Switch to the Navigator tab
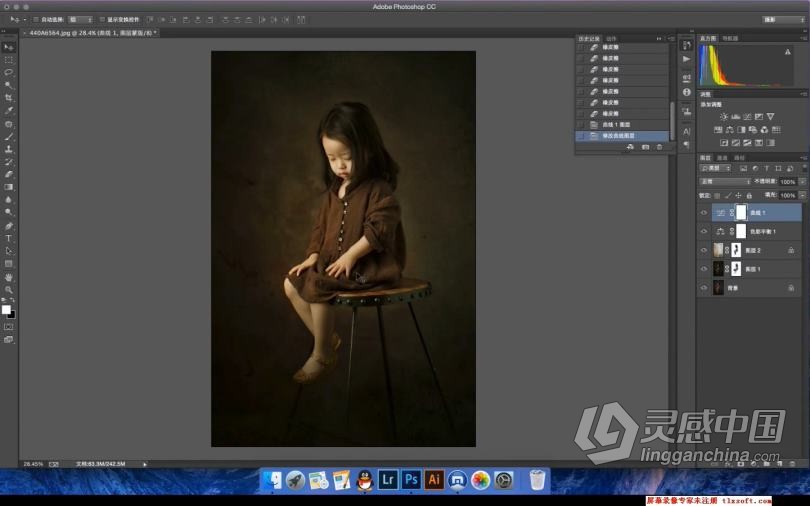 point(730,38)
